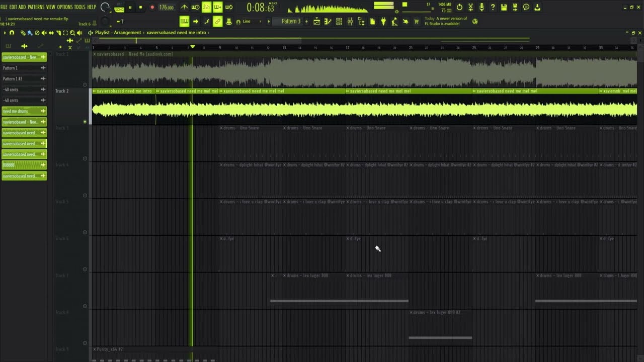Click the newer version available notice
The width and height of the screenshot is (644, 362).
(x=446, y=21)
